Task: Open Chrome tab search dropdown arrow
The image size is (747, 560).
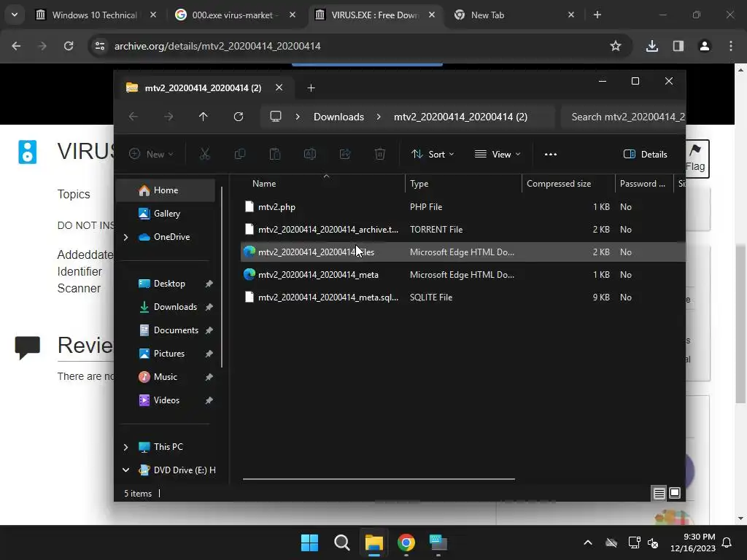Action: pos(15,15)
